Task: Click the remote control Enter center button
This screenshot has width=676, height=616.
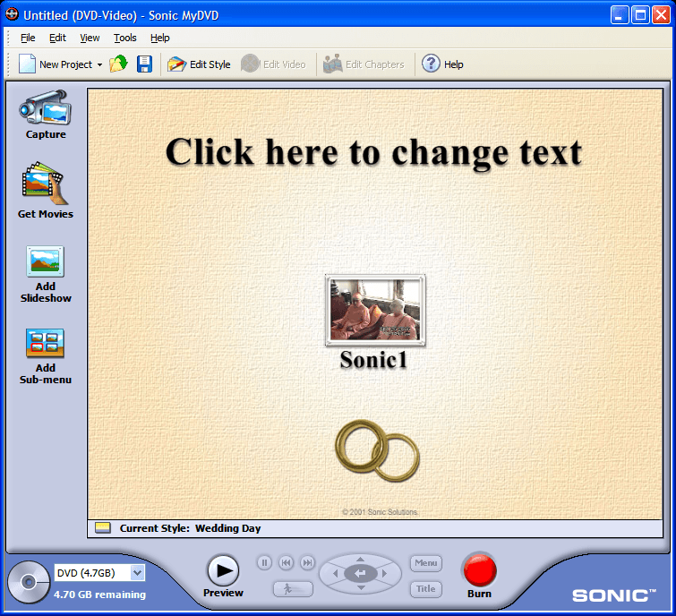Action: click(361, 573)
